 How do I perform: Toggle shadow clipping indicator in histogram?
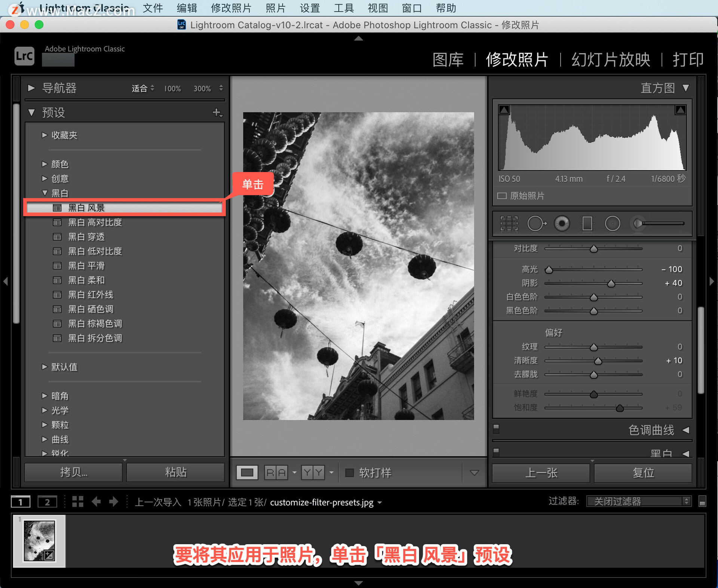coord(504,110)
